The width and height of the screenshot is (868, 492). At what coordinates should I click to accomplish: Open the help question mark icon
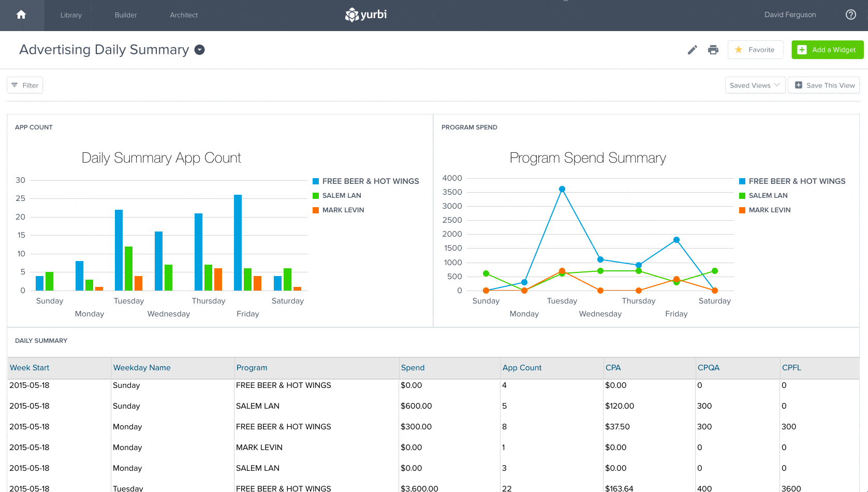[x=850, y=15]
